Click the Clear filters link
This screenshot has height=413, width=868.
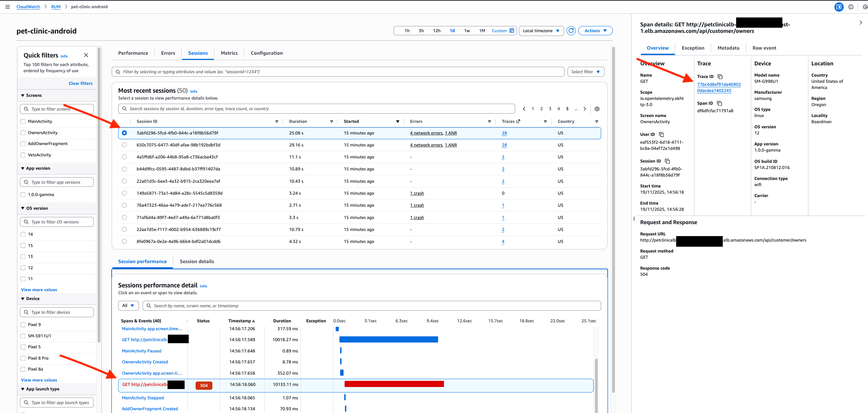[x=80, y=83]
